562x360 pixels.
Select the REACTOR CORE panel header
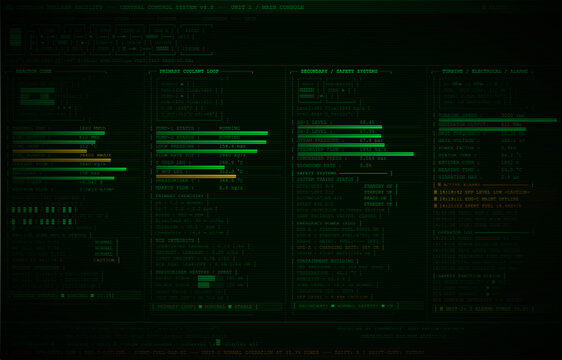click(34, 71)
